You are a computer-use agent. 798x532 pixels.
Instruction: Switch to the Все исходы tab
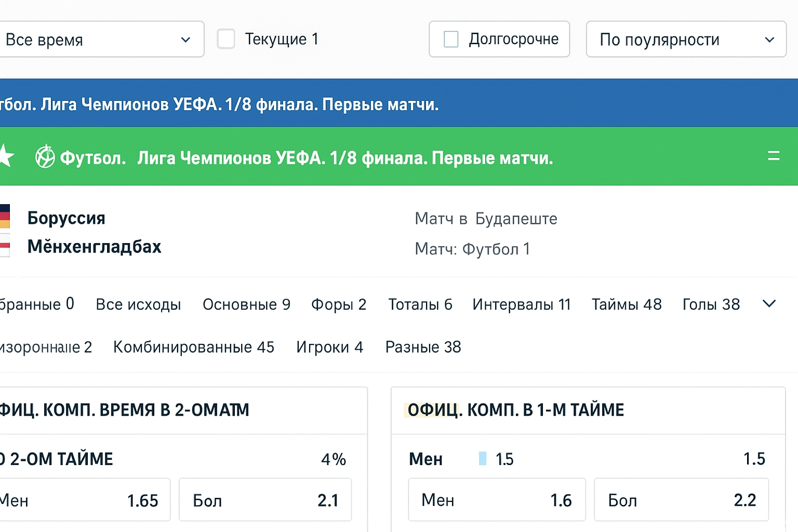138,304
